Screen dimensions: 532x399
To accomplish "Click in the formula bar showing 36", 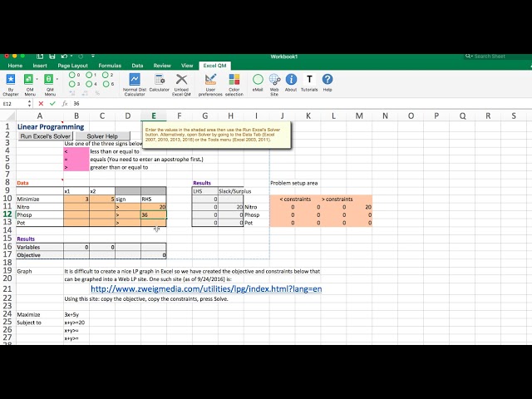I will pyautogui.click(x=298, y=103).
